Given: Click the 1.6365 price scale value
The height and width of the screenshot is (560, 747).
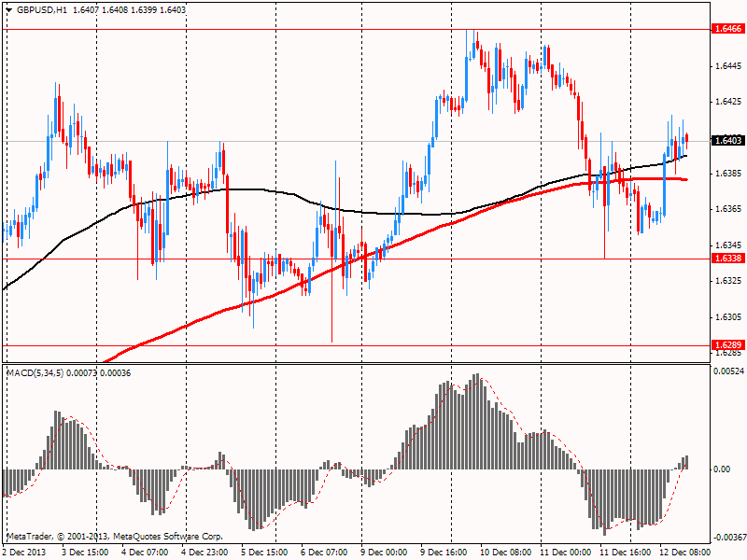Looking at the screenshot, I should pos(728,209).
